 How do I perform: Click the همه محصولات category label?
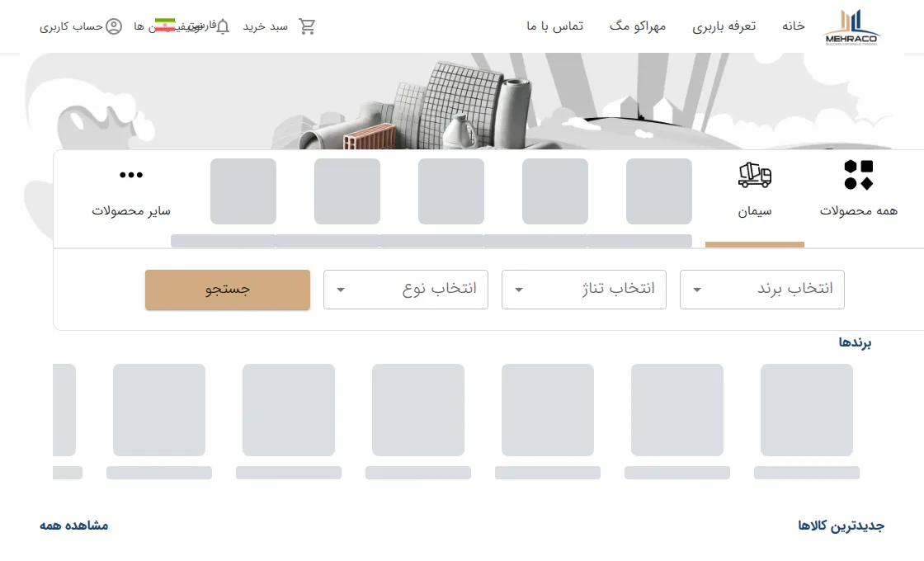859,211
